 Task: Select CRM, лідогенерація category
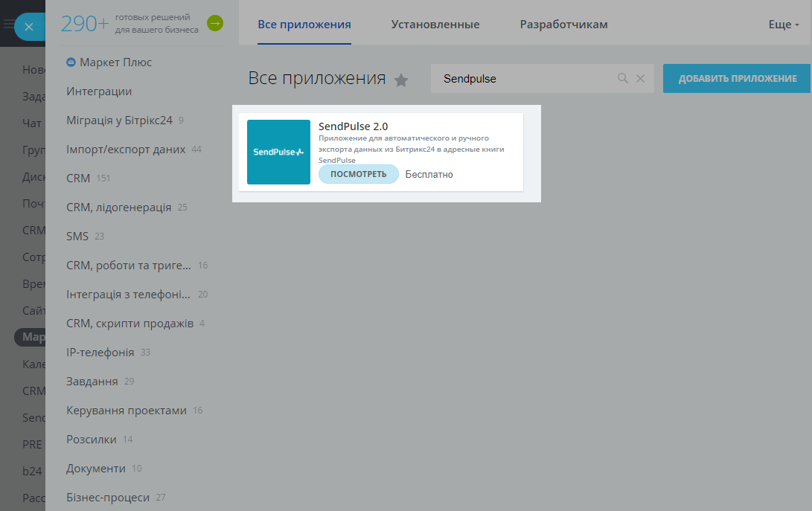point(127,207)
